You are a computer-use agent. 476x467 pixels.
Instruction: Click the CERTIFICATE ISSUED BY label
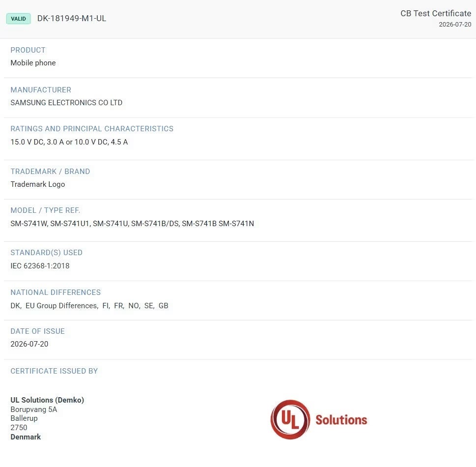click(x=54, y=371)
